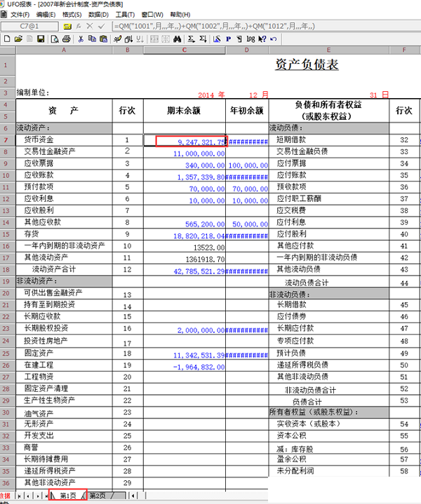Click the 未分配利润 label cell
421x504 pixels.
[328, 471]
